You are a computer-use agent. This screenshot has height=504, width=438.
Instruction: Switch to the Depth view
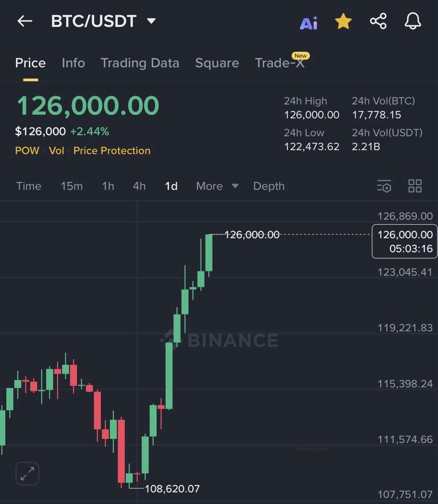click(269, 186)
